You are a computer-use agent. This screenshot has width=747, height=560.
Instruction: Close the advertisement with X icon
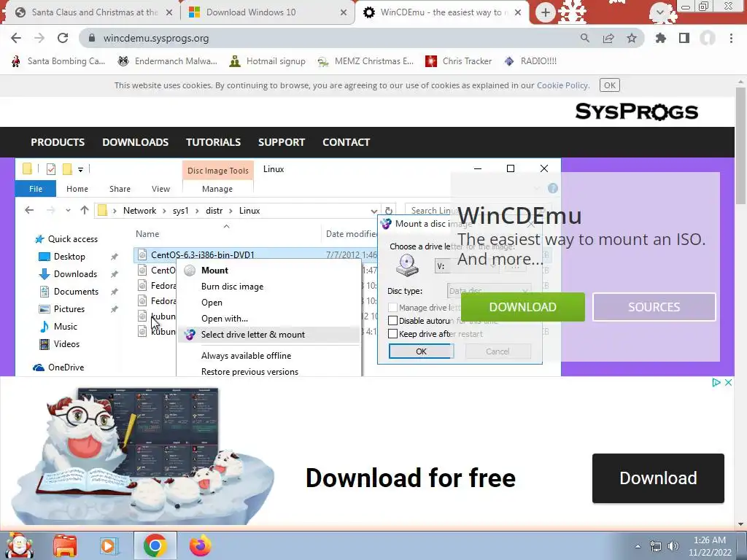(728, 382)
